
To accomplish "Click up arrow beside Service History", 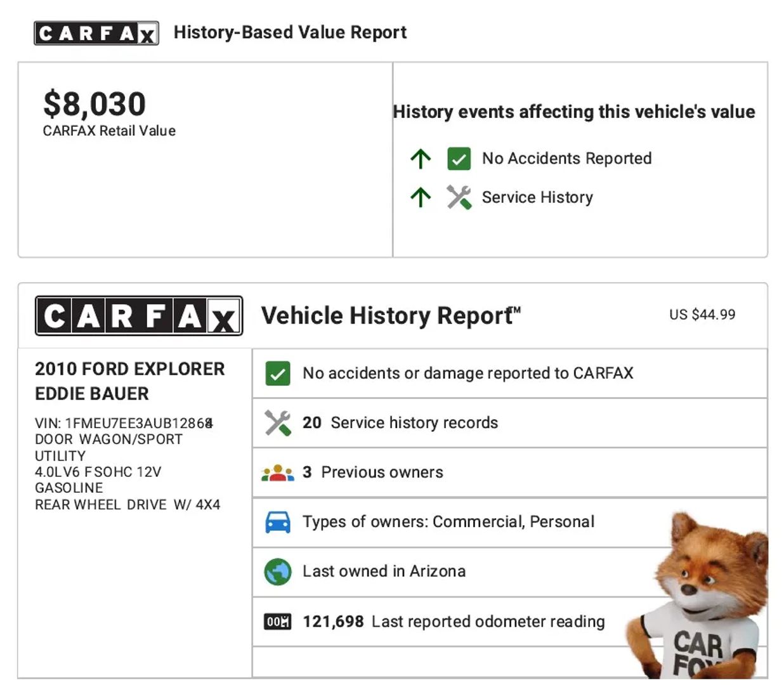I will tap(421, 197).
